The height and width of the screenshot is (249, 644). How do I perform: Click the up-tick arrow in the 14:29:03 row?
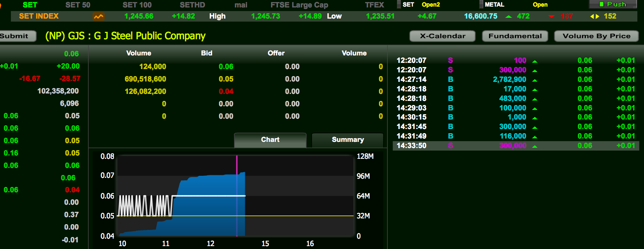click(x=535, y=109)
